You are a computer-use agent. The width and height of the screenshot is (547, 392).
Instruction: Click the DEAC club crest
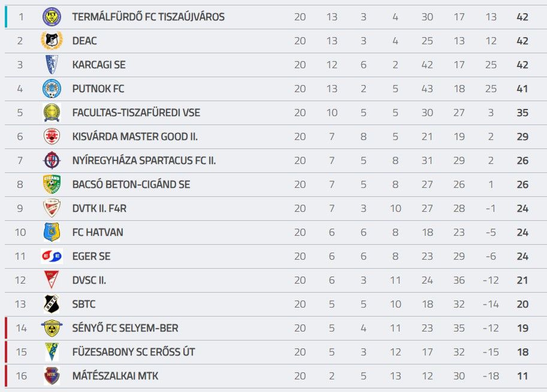click(x=52, y=41)
